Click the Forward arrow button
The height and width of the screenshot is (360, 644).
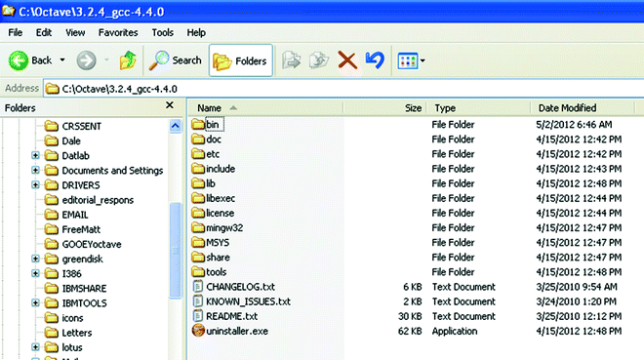pos(86,60)
